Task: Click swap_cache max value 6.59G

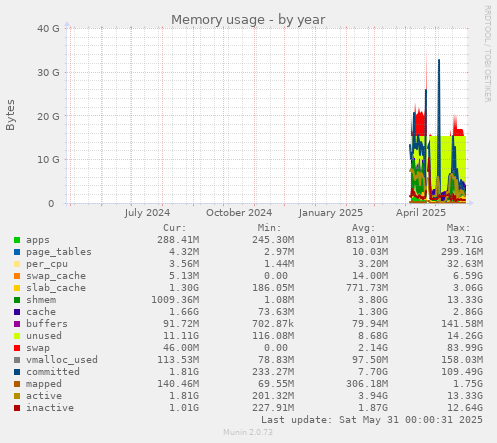Action: [468, 276]
